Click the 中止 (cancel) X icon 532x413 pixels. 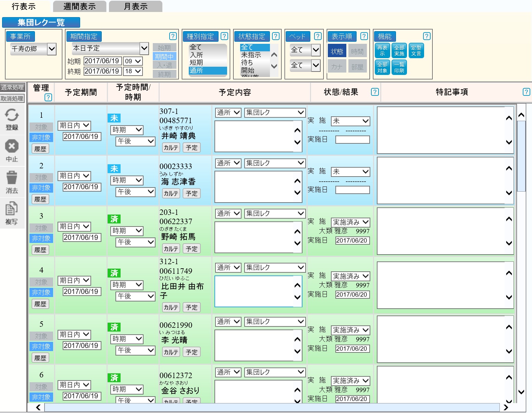(12, 147)
